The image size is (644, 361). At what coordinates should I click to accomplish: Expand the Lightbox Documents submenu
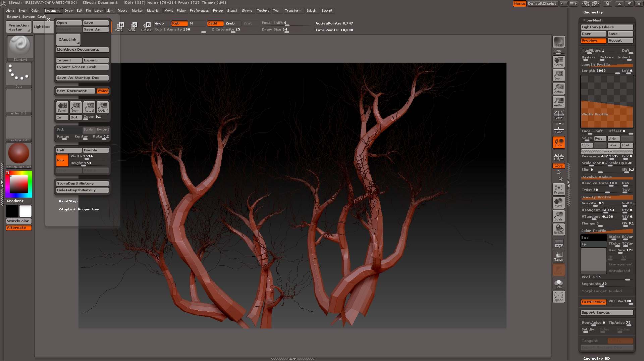(x=82, y=49)
